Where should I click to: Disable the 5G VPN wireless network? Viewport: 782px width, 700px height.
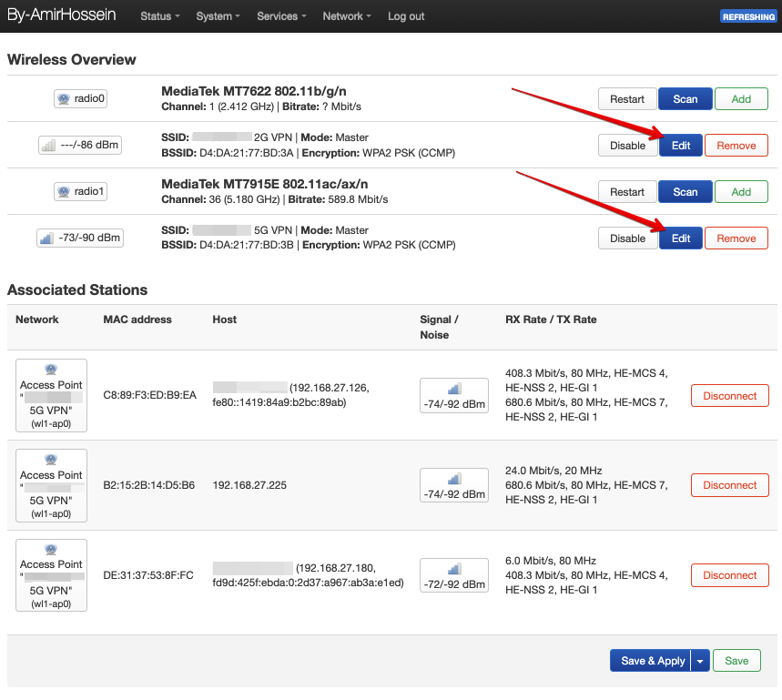pyautogui.click(x=627, y=238)
